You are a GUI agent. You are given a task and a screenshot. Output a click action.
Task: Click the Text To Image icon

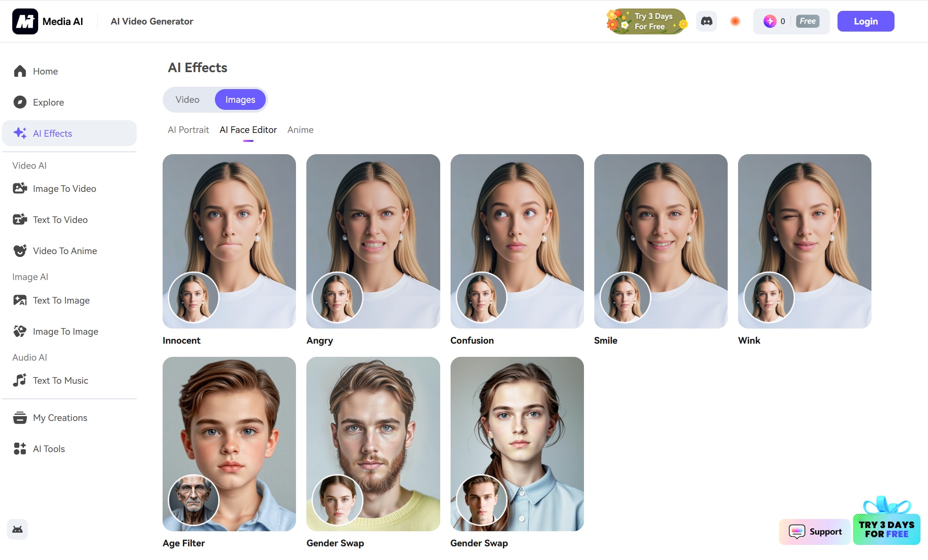20,300
